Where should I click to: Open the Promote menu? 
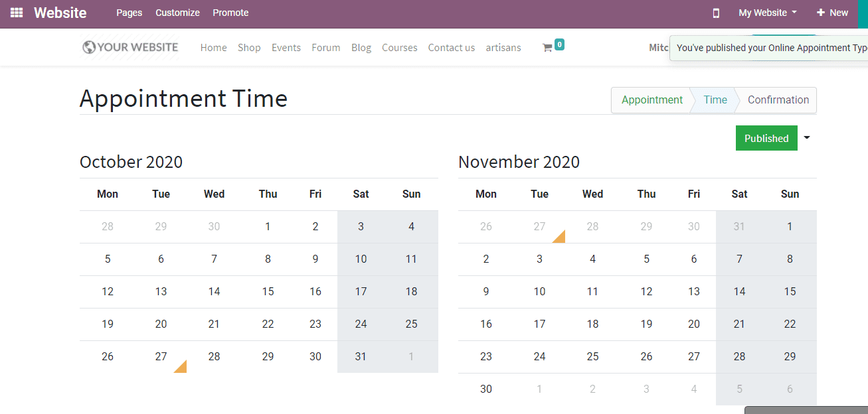pos(230,13)
